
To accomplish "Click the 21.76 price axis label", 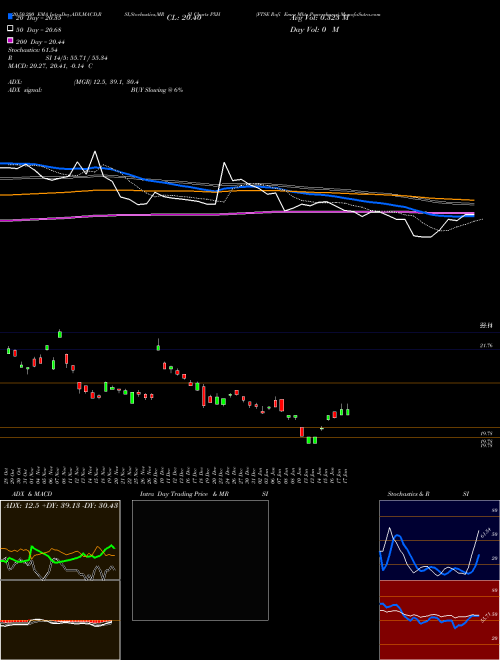I will click(x=486, y=346).
